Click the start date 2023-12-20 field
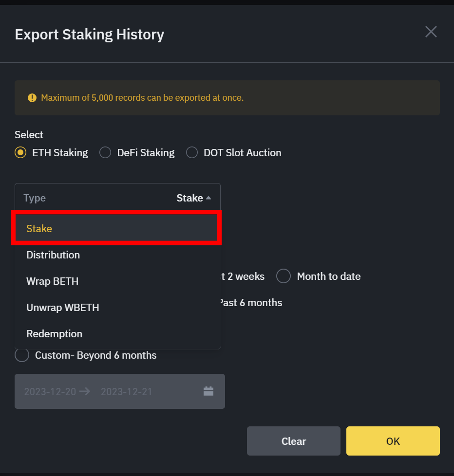 point(50,391)
